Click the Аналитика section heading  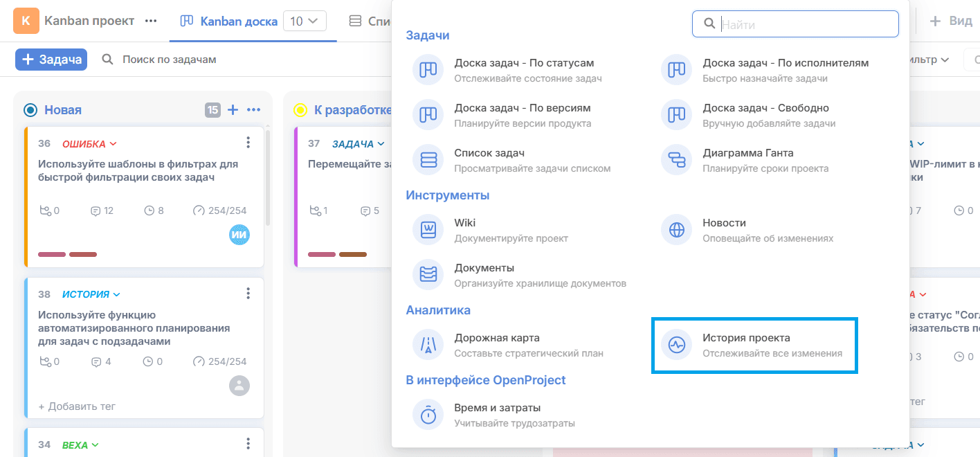pos(438,310)
